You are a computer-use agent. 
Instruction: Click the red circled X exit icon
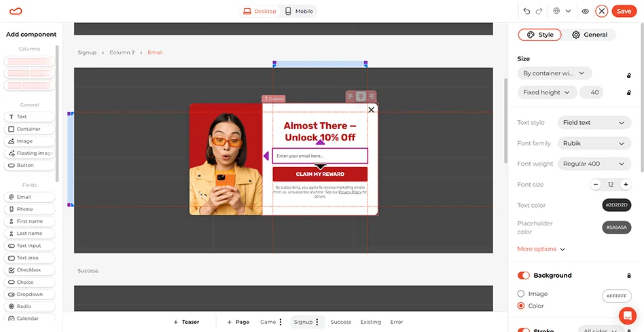click(x=601, y=11)
